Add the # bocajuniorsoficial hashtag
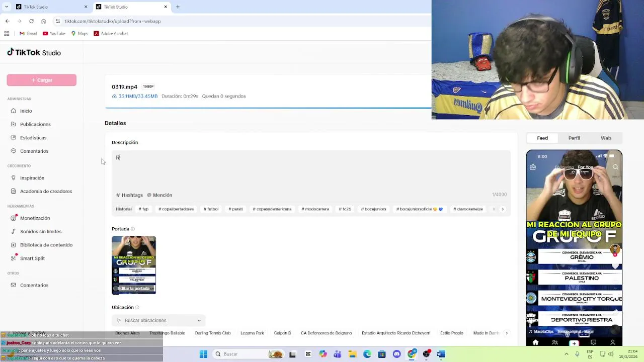The height and width of the screenshot is (362, 644). point(419,209)
